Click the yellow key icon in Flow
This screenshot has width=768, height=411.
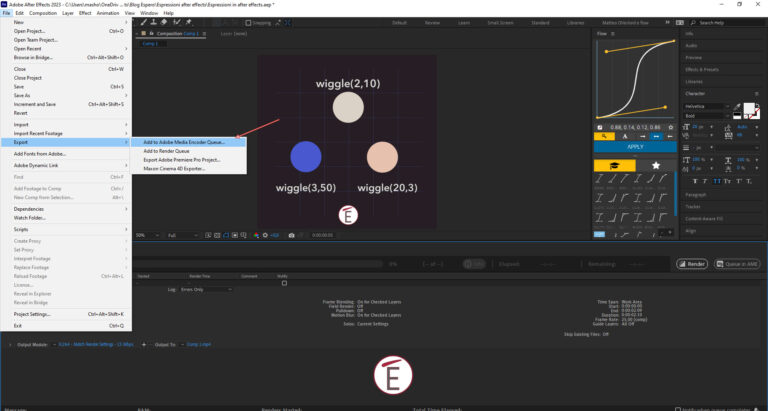point(604,136)
